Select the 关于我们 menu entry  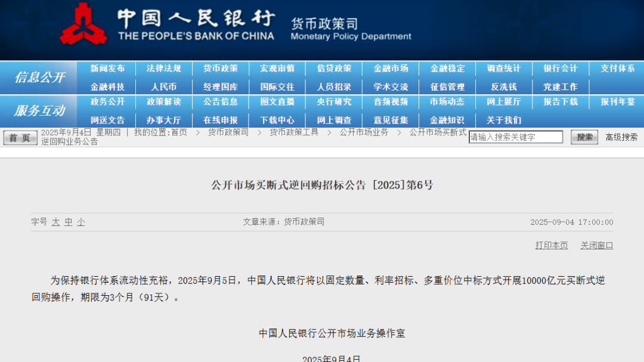[x=504, y=120]
